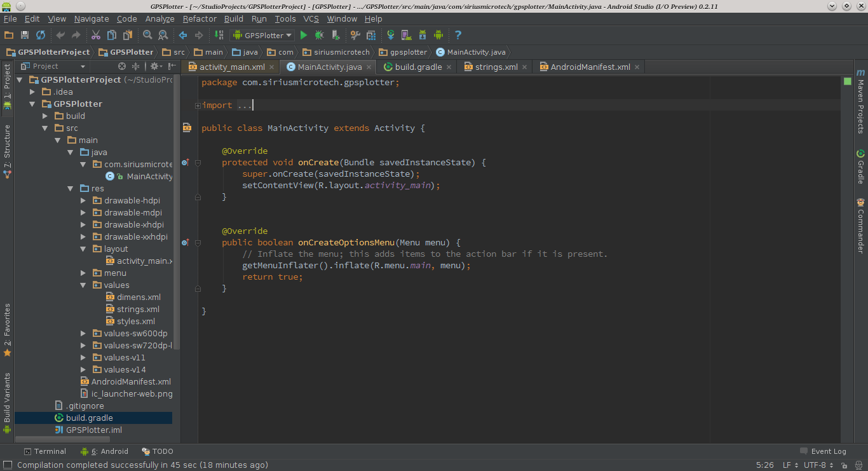This screenshot has width=868, height=471.
Task: Expand the .idea folder
Action: (32, 92)
